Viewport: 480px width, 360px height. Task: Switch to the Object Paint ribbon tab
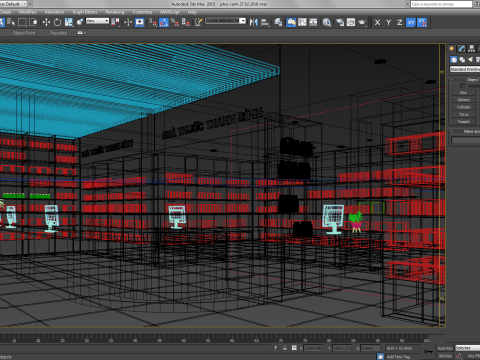(24, 33)
